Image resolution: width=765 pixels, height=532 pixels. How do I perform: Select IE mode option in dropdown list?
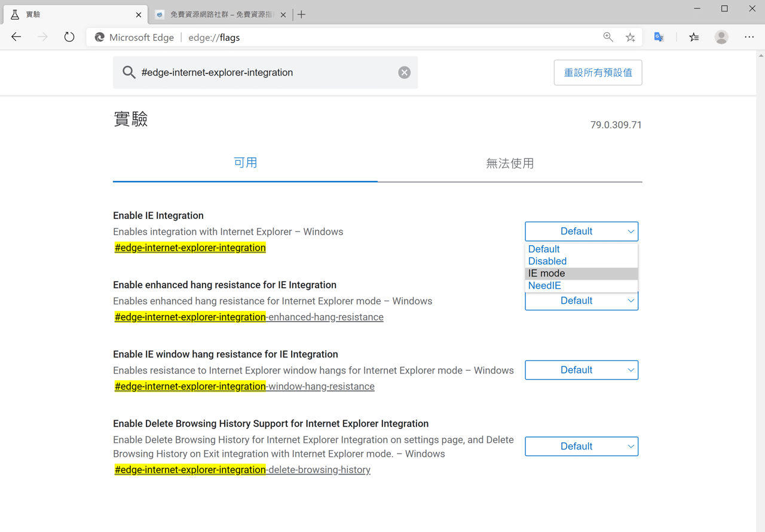tap(582, 273)
